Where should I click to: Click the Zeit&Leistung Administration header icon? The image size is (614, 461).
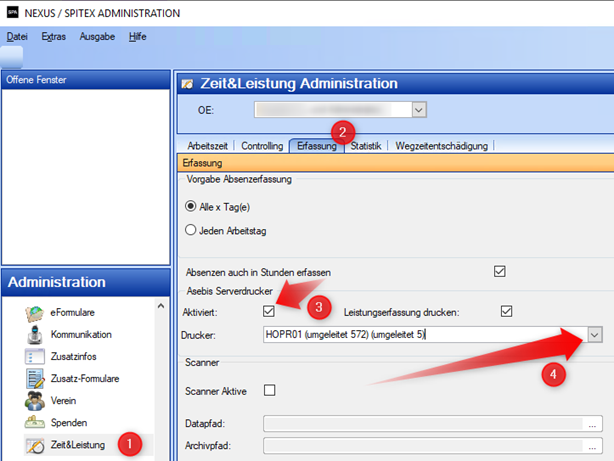coord(188,84)
